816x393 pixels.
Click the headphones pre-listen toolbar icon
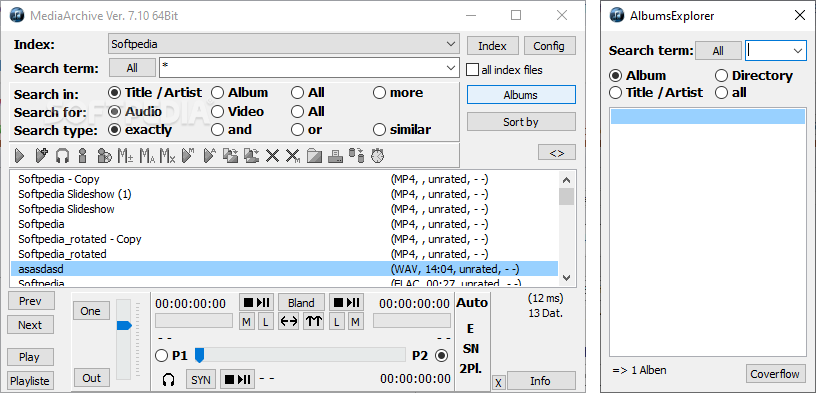[x=62, y=156]
